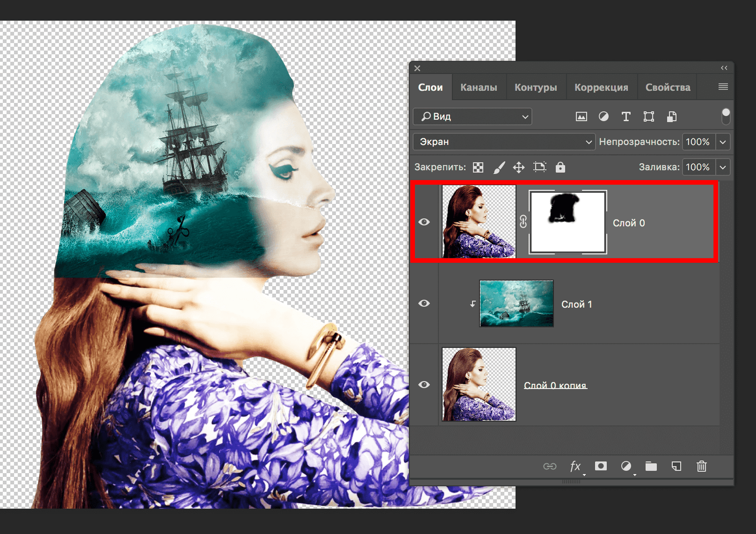Hide the Слой 0 layer
This screenshot has height=534, width=756.
(424, 222)
